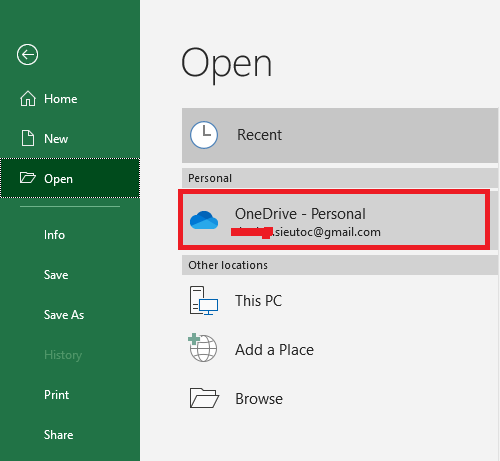Viewport: 500px width, 461px height.
Task: Go to Home in the backstage menu
Action: coord(70,99)
